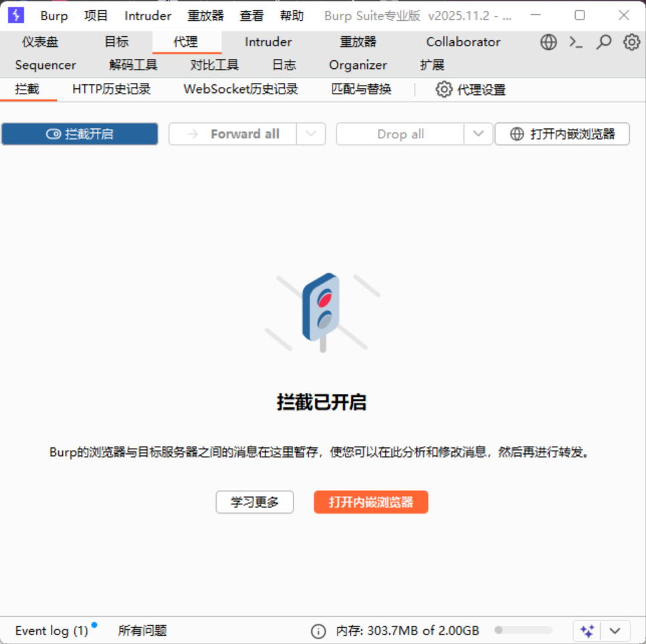This screenshot has height=644, width=646.
Task: Switch to the Organizer tab
Action: click(x=358, y=65)
